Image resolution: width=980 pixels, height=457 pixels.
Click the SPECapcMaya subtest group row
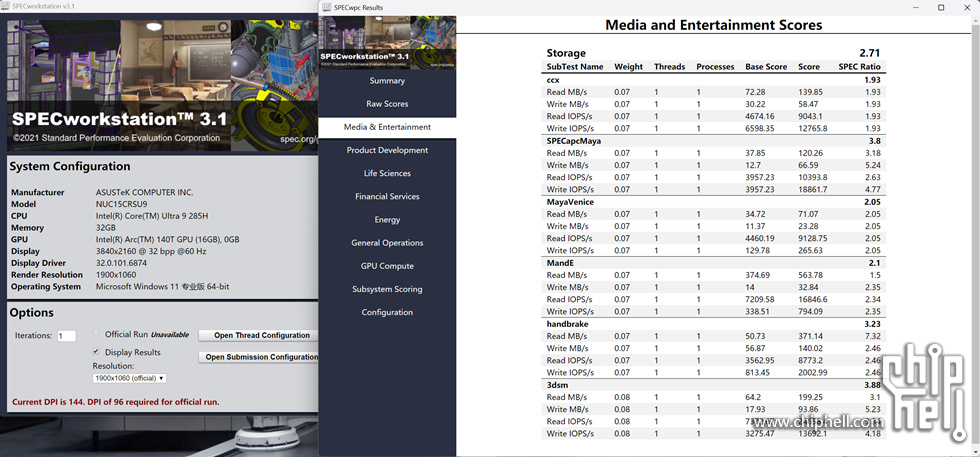[713, 141]
